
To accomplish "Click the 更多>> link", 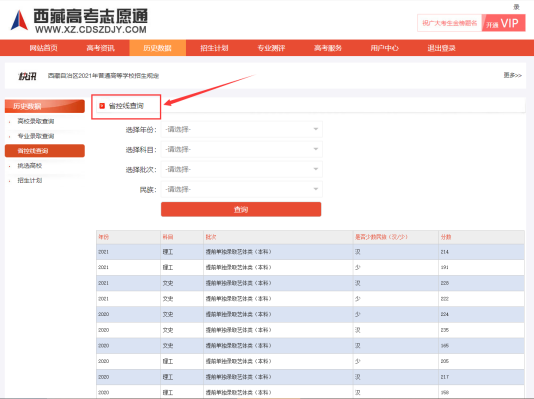I will click(x=513, y=75).
